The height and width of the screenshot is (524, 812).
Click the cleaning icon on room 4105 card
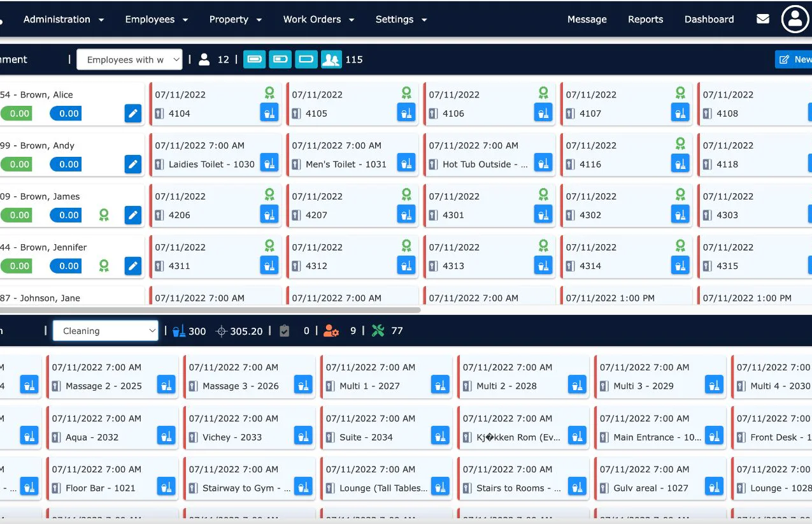(406, 113)
